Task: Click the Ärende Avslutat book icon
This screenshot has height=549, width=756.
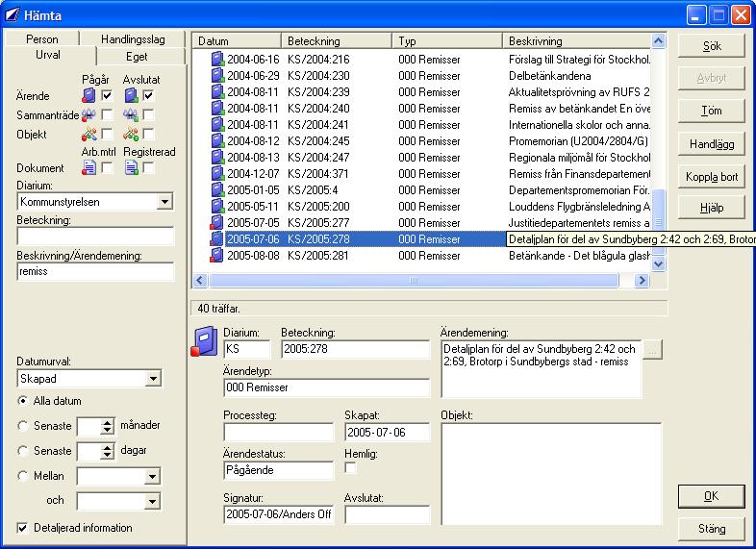Action: point(131,95)
